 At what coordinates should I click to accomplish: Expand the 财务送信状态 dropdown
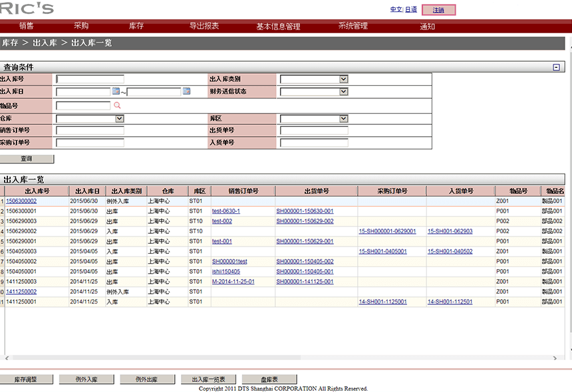coord(343,92)
